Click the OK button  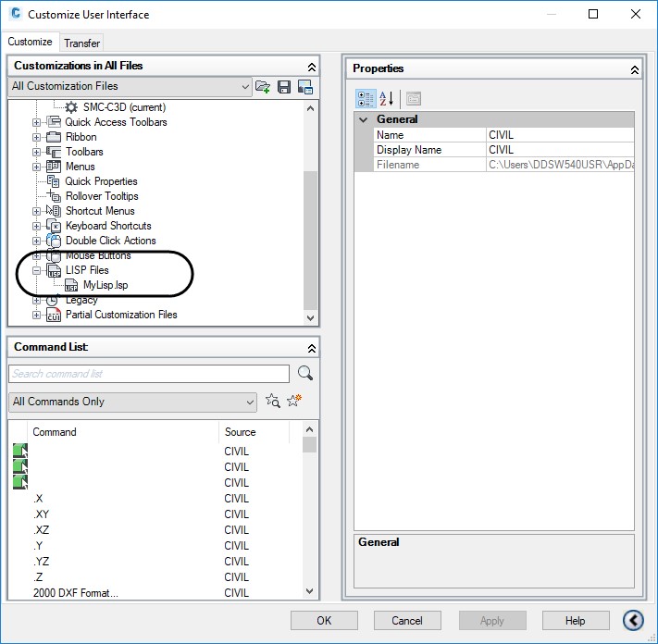coord(324,621)
